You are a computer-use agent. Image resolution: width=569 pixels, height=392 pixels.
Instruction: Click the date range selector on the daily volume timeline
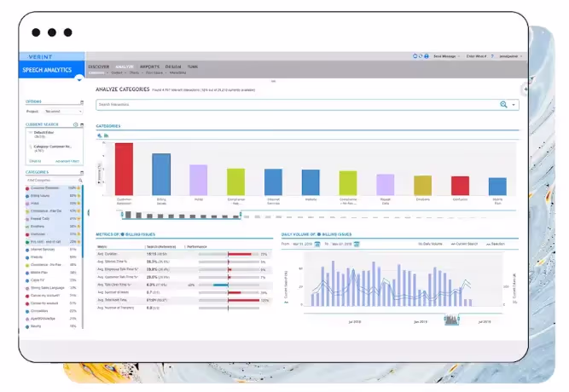pos(451,320)
